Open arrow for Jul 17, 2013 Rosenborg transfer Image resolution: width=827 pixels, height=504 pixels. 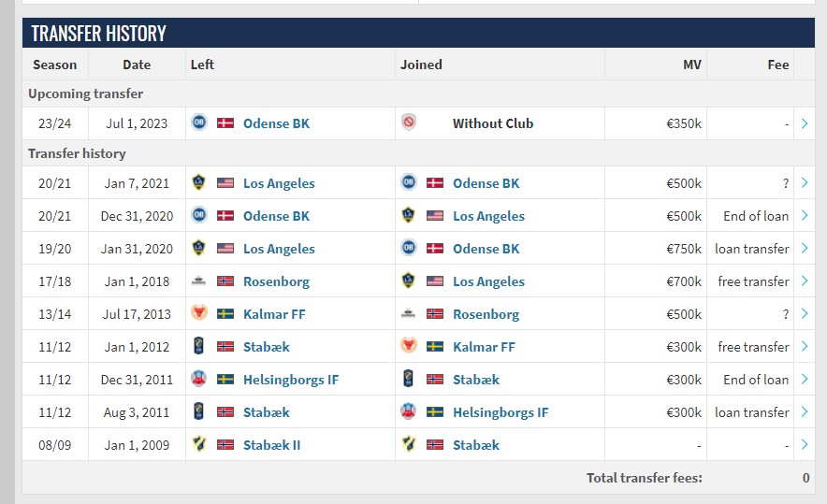pos(805,313)
